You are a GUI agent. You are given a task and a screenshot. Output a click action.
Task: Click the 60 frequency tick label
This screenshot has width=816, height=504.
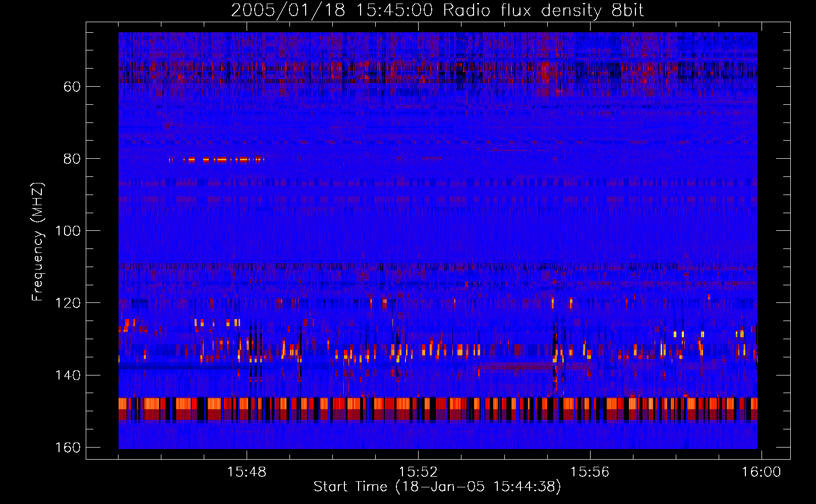click(x=72, y=87)
